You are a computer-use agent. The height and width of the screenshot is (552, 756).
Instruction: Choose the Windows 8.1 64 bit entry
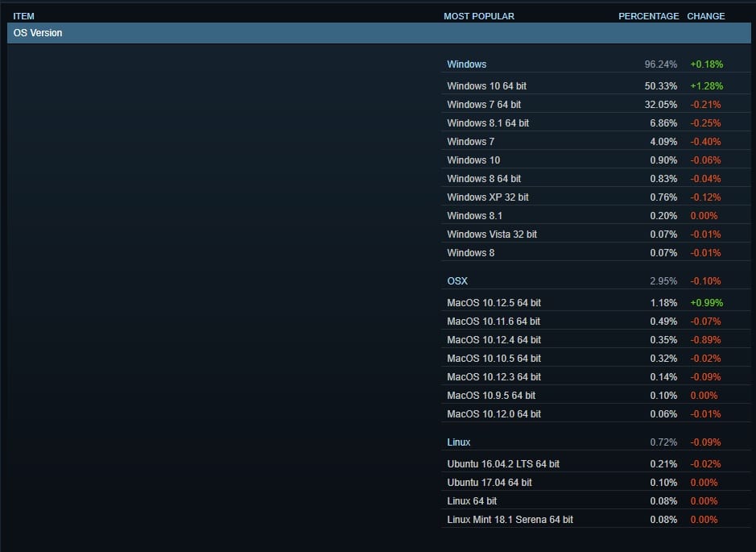(488, 123)
